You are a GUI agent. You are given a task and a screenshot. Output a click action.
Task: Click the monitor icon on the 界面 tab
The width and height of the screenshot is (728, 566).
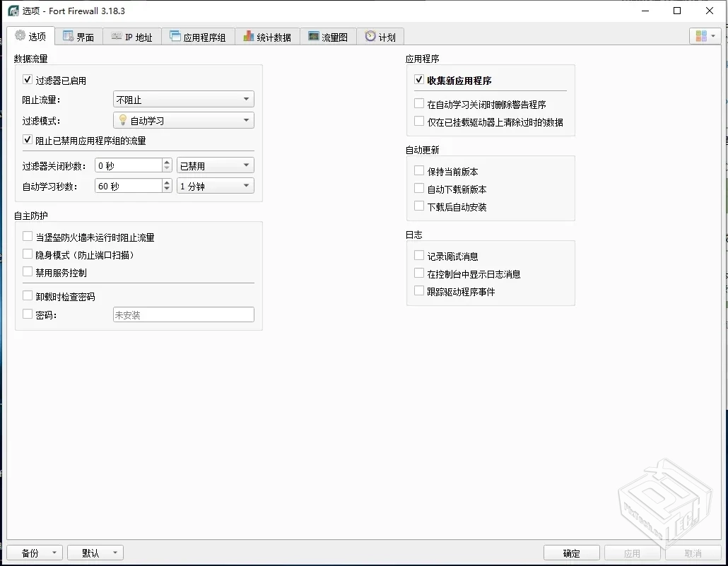click(x=67, y=35)
